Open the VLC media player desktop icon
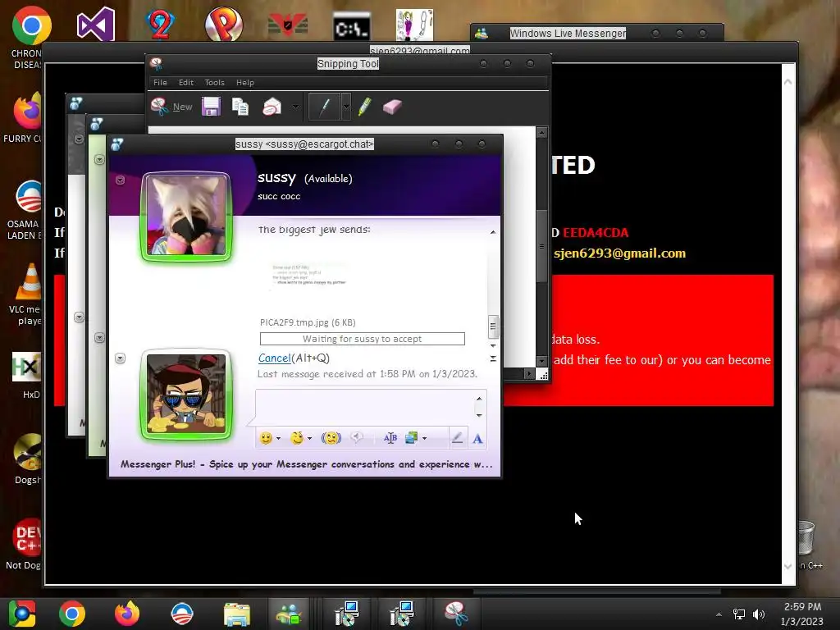The image size is (840, 630). point(29,294)
